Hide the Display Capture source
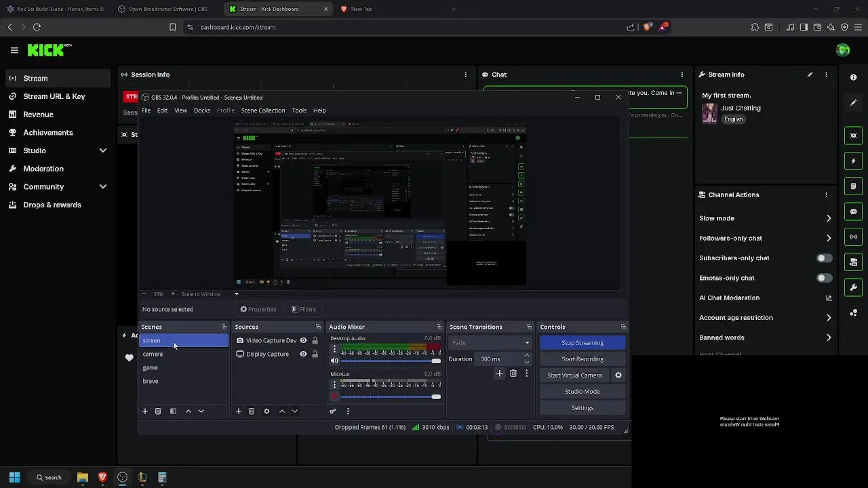 pos(303,354)
